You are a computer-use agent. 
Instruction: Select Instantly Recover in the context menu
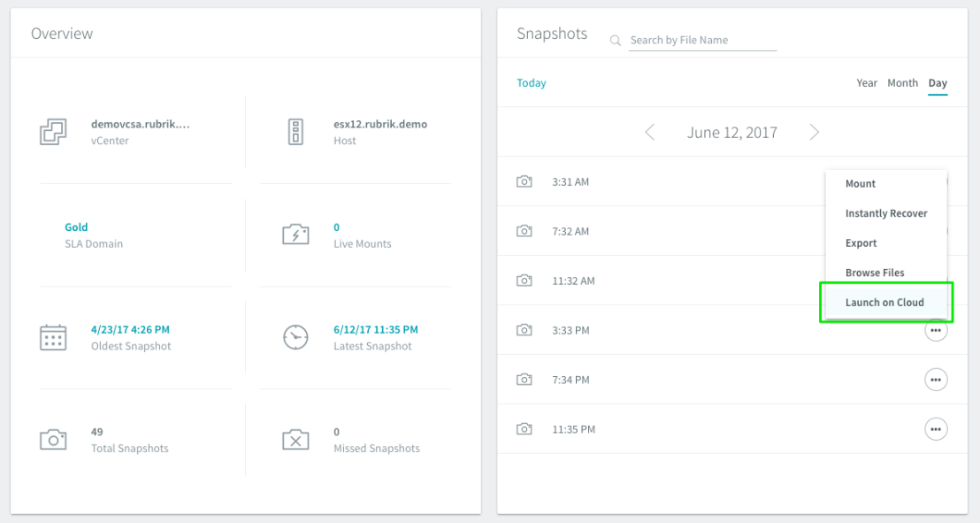[886, 213]
